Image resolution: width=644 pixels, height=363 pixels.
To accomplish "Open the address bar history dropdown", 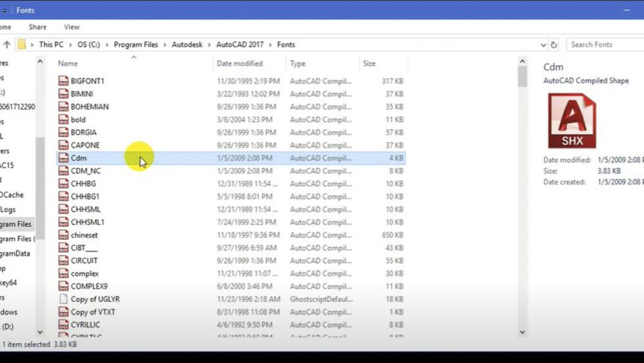I will click(543, 44).
